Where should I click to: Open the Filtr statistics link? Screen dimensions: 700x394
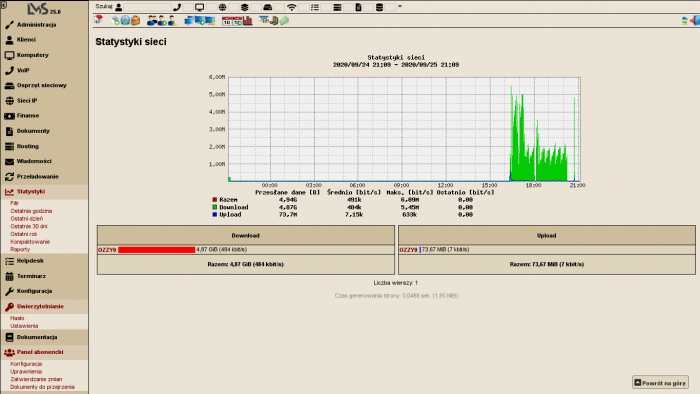pyautogui.click(x=14, y=203)
